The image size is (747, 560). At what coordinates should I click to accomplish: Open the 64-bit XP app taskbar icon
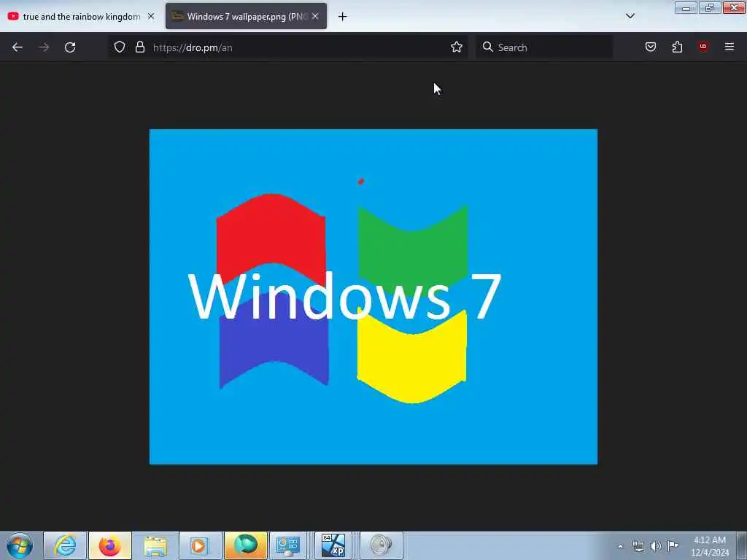click(x=333, y=545)
